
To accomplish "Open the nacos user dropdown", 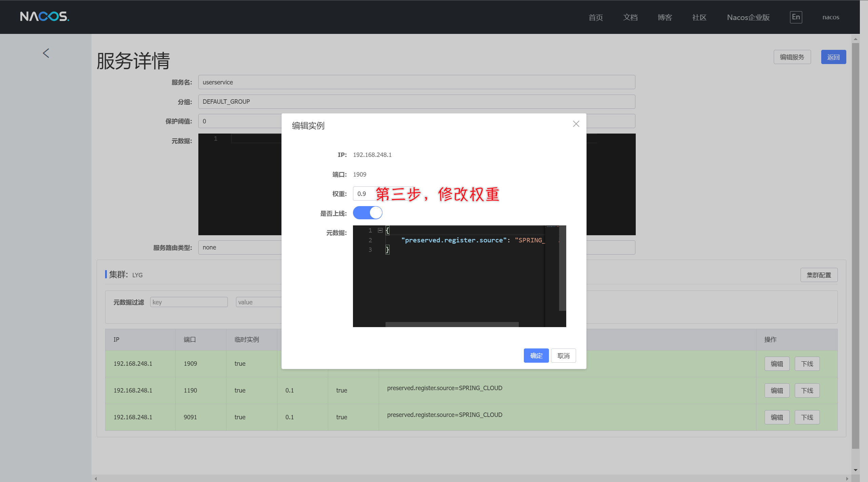I will 830,17.
